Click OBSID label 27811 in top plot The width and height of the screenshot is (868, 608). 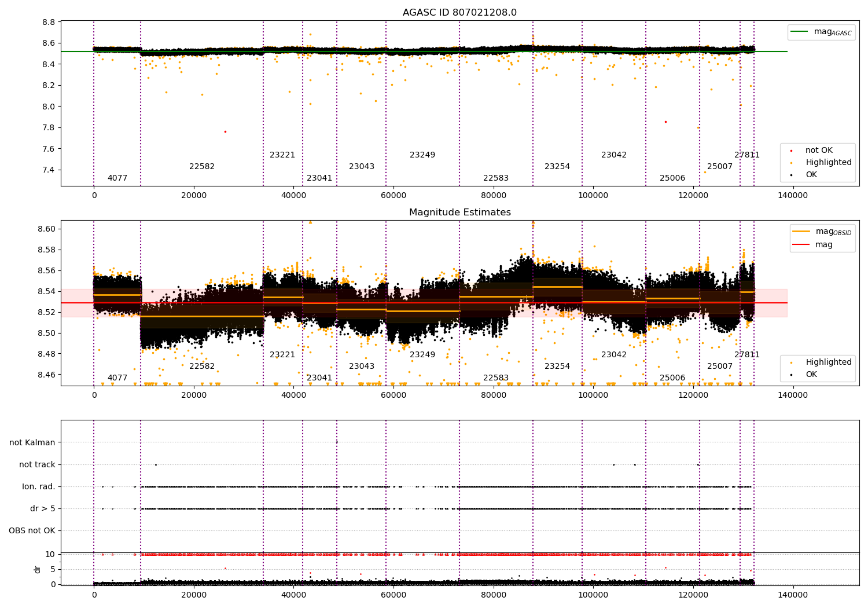click(747, 155)
